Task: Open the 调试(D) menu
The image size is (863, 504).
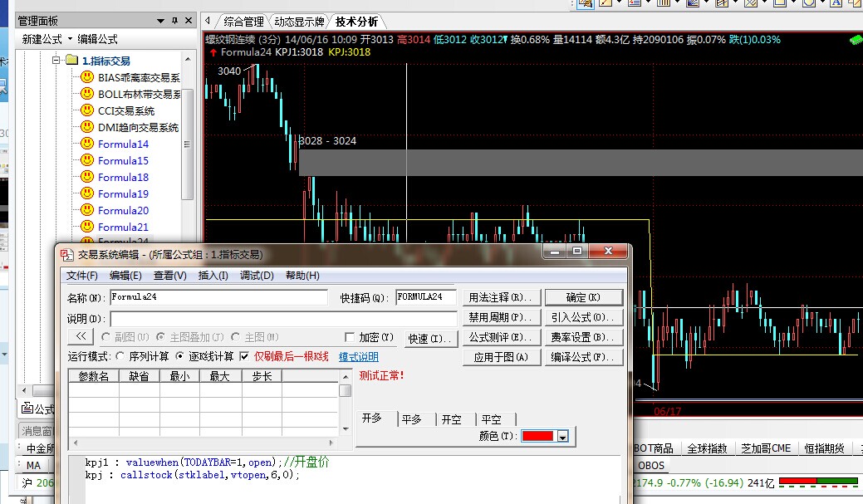Action: [x=257, y=276]
